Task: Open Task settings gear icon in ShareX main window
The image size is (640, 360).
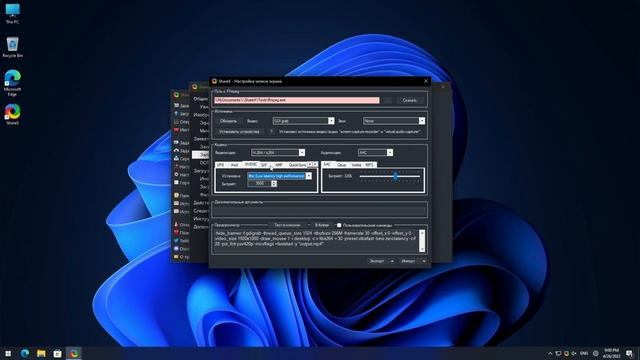Action: [176, 174]
